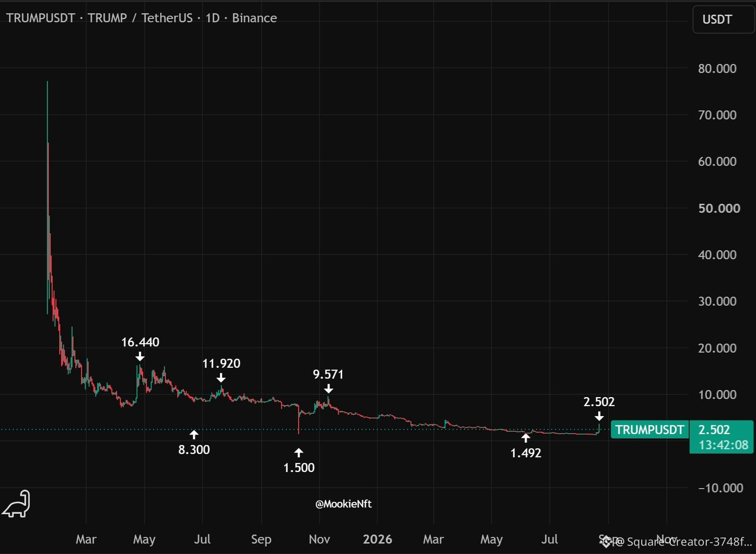The image size is (756, 554).
Task: Click the 2026 label on time axis
Action: pyautogui.click(x=377, y=539)
